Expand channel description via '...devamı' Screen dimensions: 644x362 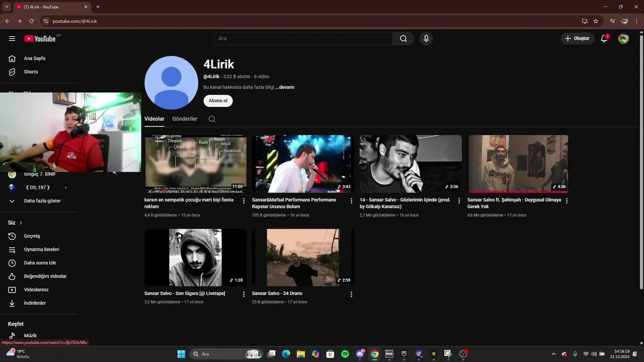click(285, 87)
